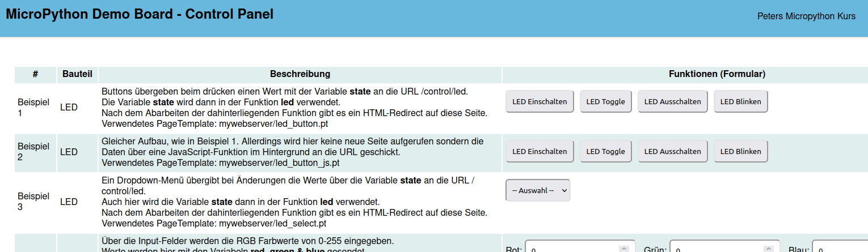Click the Funktionen (Formular) column header
This screenshot has width=868, height=252.
tap(717, 74)
